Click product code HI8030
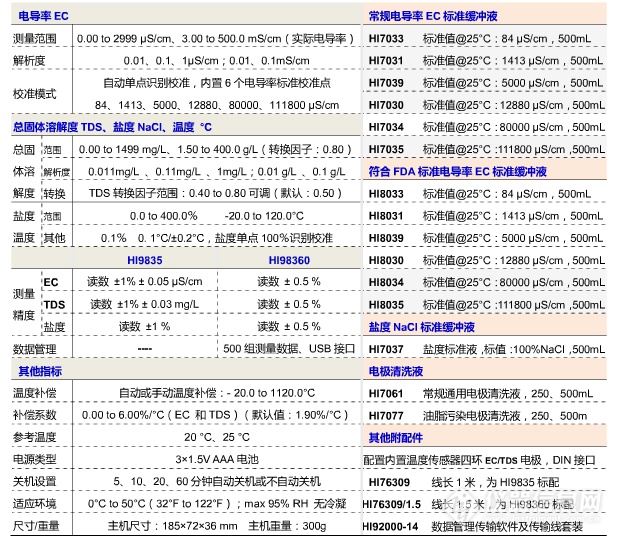620x540 pixels. pos(386,261)
